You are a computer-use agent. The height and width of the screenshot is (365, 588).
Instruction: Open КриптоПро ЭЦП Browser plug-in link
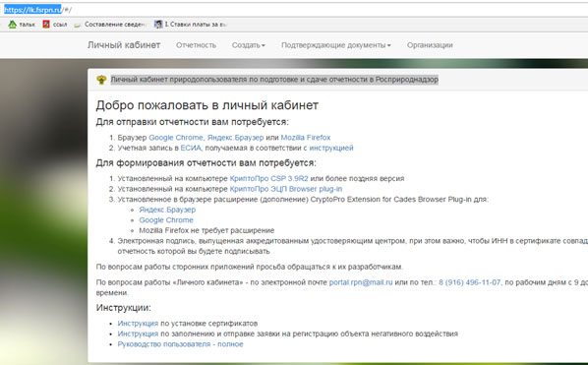pos(286,189)
